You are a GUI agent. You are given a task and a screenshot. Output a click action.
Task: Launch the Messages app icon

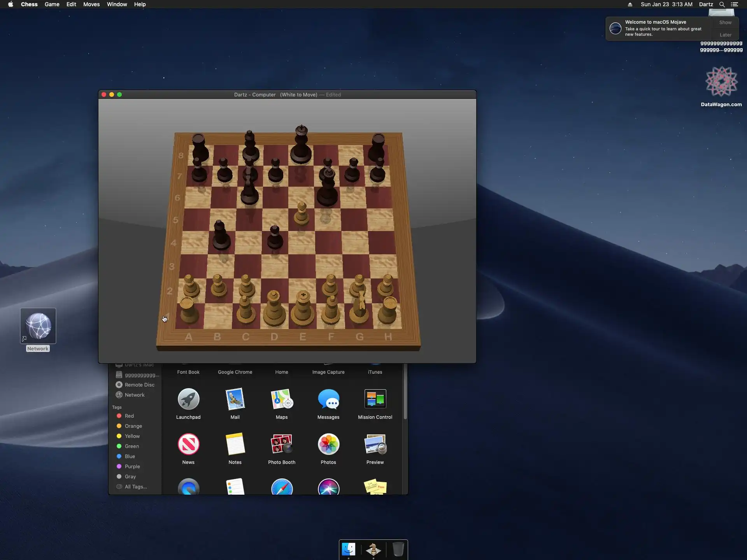328,399
